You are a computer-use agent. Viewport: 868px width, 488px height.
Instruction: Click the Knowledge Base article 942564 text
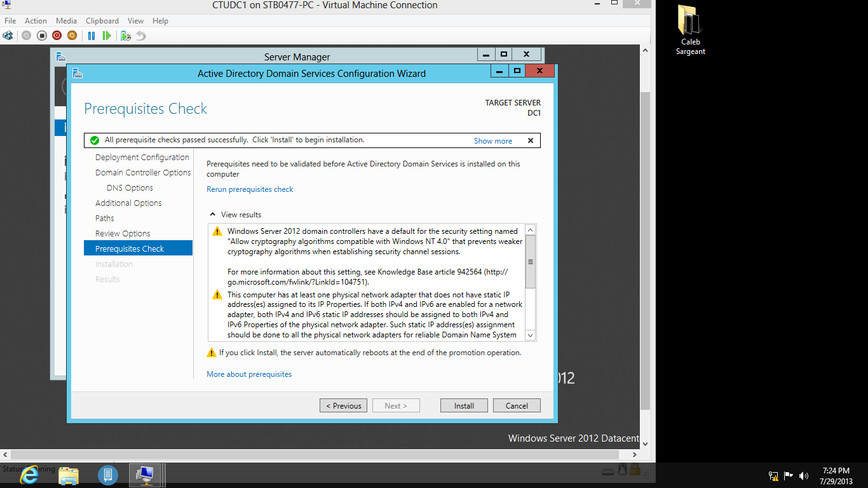tap(430, 272)
